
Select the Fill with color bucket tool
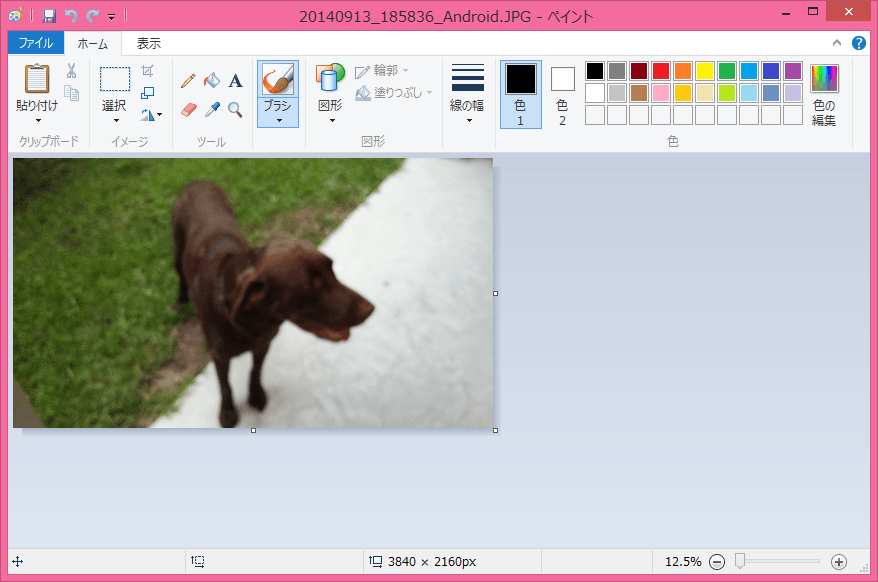tap(212, 81)
